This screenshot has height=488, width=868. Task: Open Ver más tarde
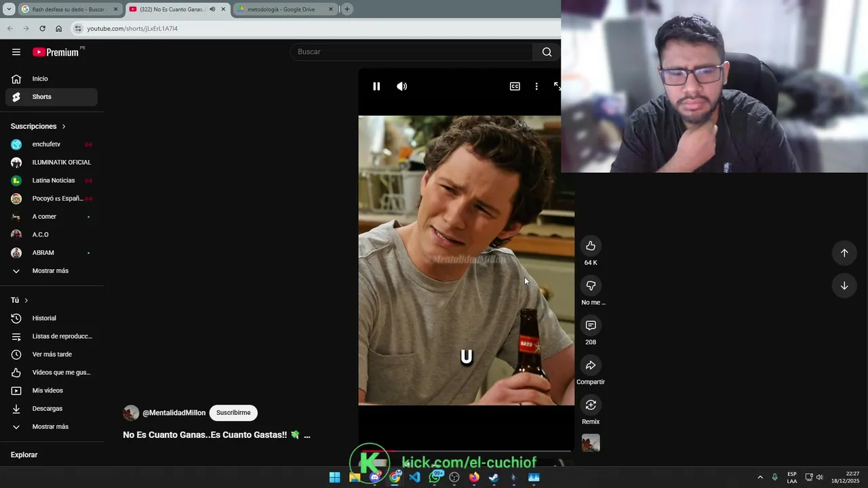pyautogui.click(x=52, y=354)
